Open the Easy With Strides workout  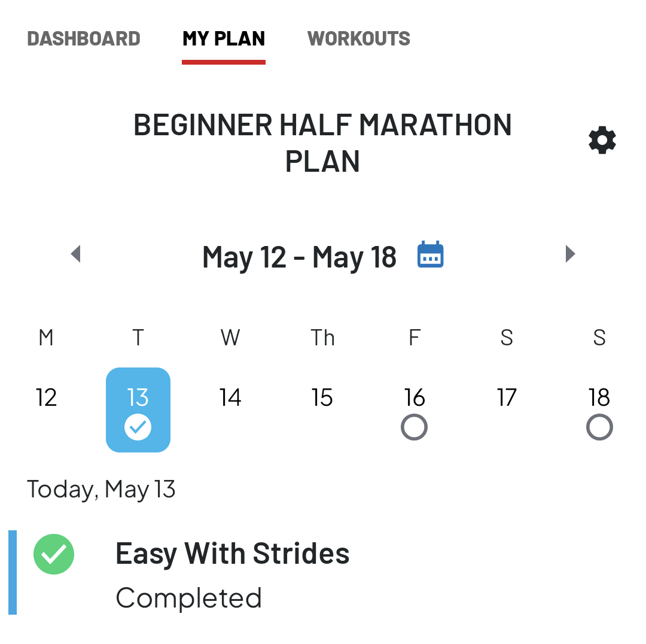pyautogui.click(x=232, y=553)
